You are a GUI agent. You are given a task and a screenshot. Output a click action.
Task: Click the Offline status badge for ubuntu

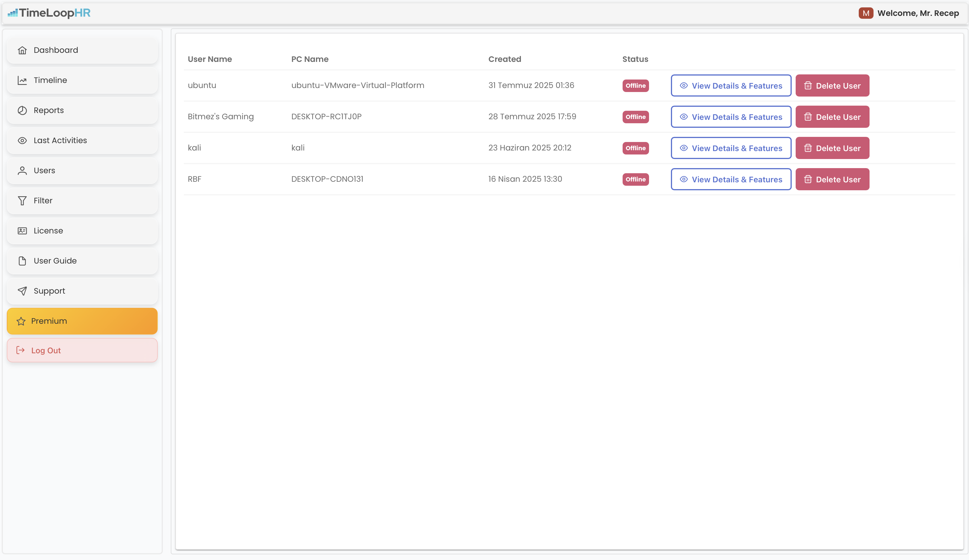(635, 86)
